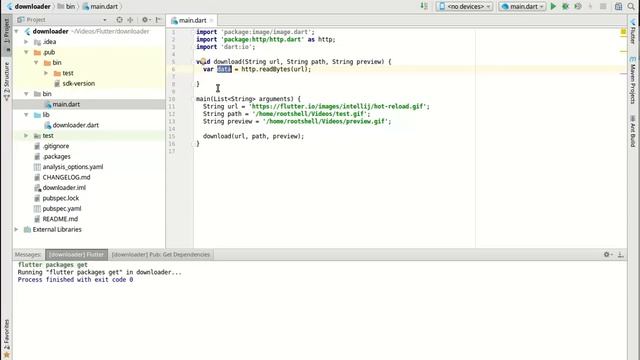The image size is (640, 360).
Task: Select pubspec.yaml file
Action: pos(62,209)
